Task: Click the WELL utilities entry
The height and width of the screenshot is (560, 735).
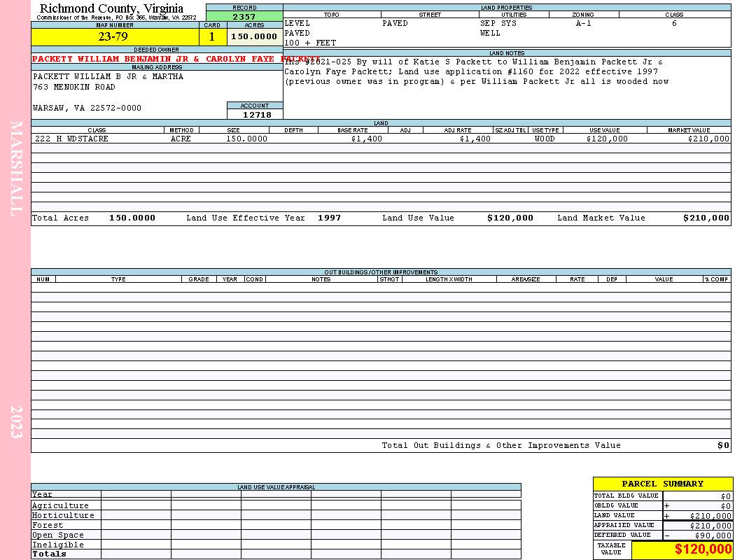Action: pyautogui.click(x=490, y=34)
